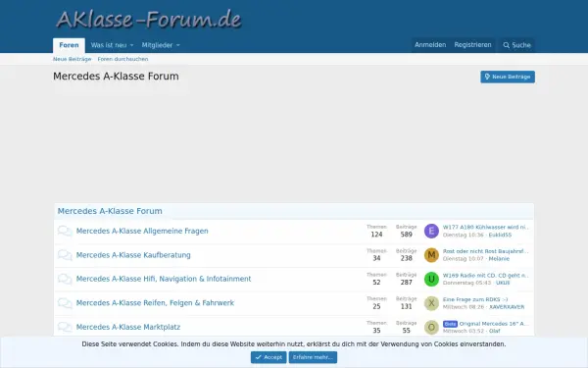Expand the Mitglieder dropdown arrow
This screenshot has width=588, height=368.
(178, 45)
